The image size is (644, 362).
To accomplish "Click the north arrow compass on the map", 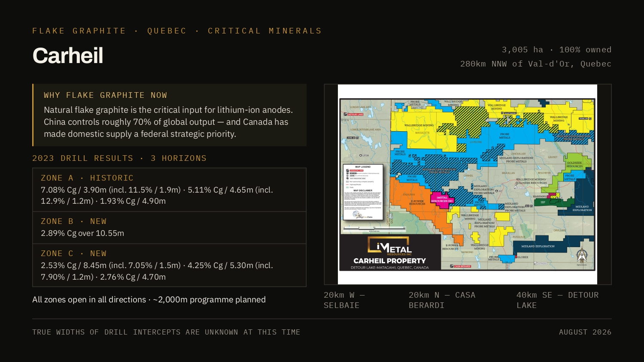I will 582,256.
